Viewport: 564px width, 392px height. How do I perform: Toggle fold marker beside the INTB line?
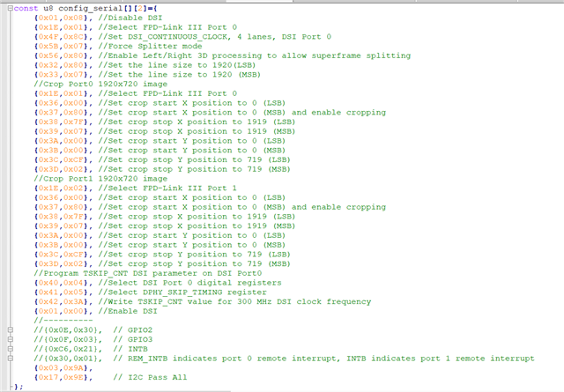point(11,349)
